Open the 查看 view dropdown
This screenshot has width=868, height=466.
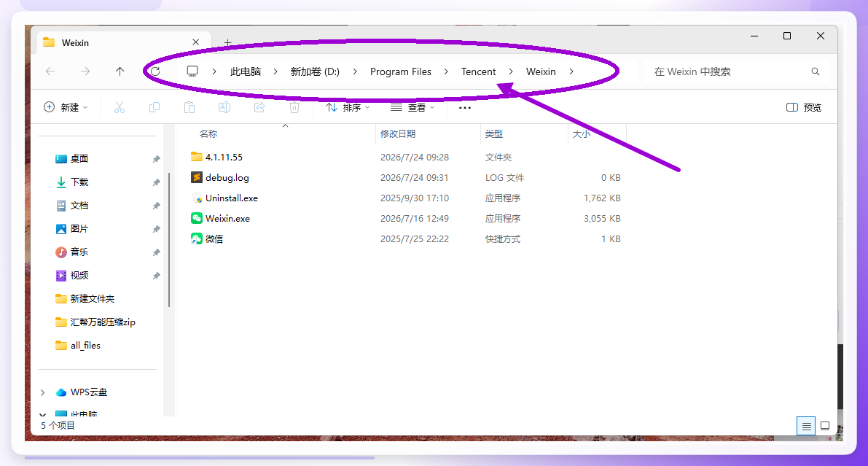[413, 107]
